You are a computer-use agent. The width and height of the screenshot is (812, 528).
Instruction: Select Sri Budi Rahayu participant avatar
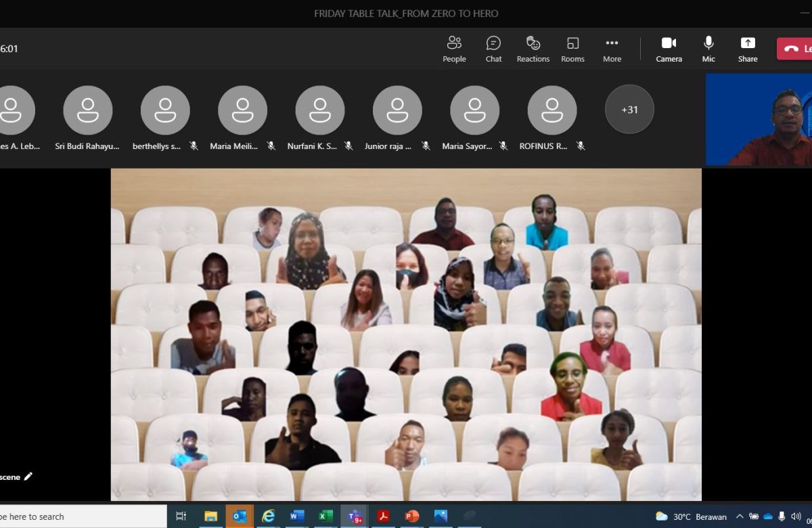pyautogui.click(x=88, y=110)
